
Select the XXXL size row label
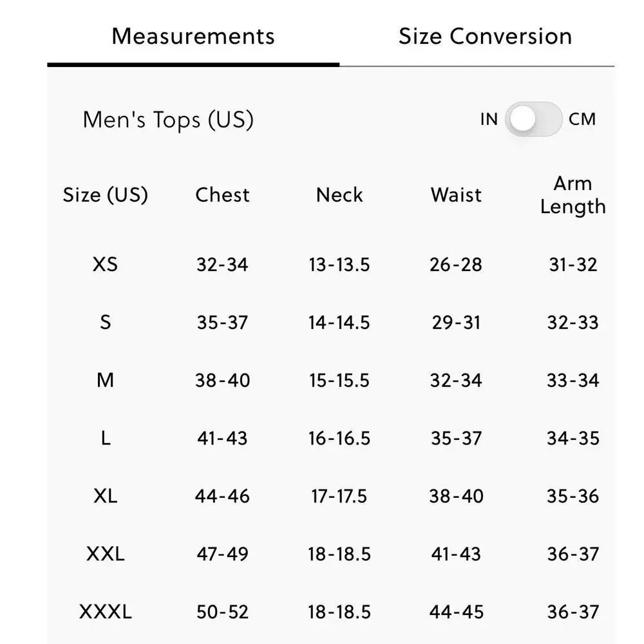coord(106,612)
